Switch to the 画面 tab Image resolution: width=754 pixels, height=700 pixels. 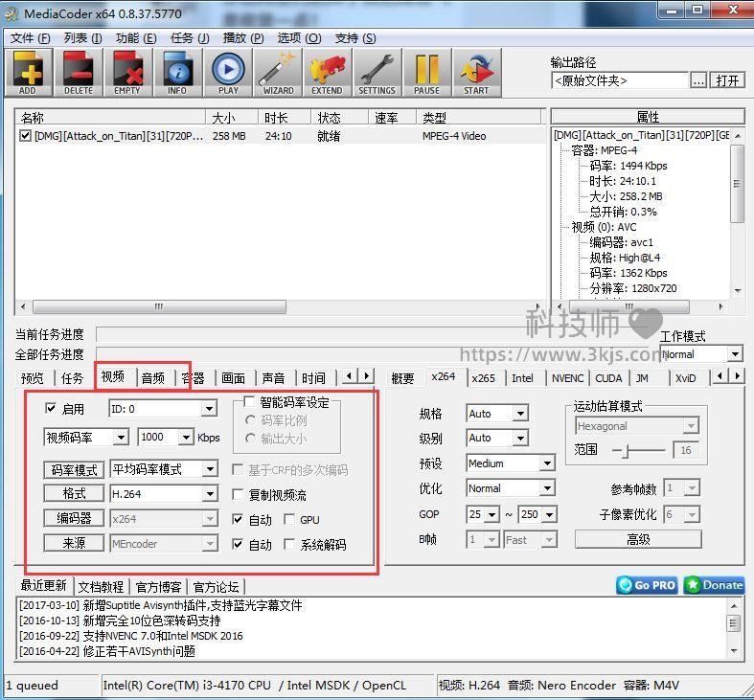[x=233, y=378]
